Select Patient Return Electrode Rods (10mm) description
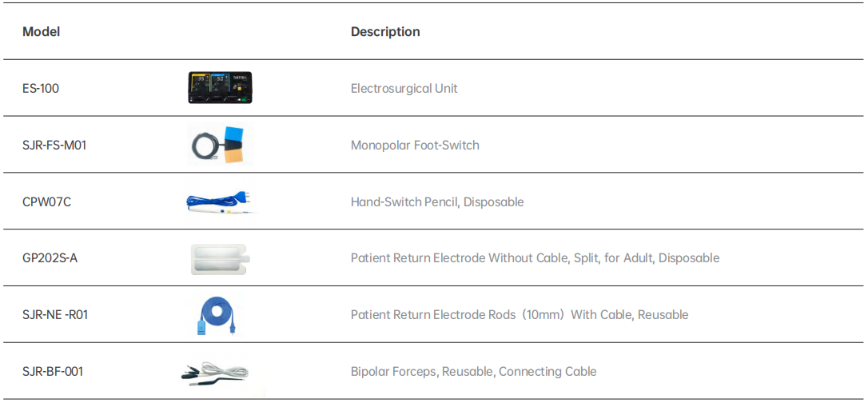868x403 pixels. point(520,315)
